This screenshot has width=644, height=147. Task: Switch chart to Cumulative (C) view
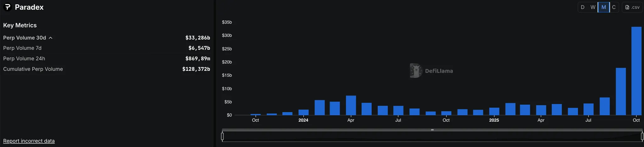(x=614, y=7)
